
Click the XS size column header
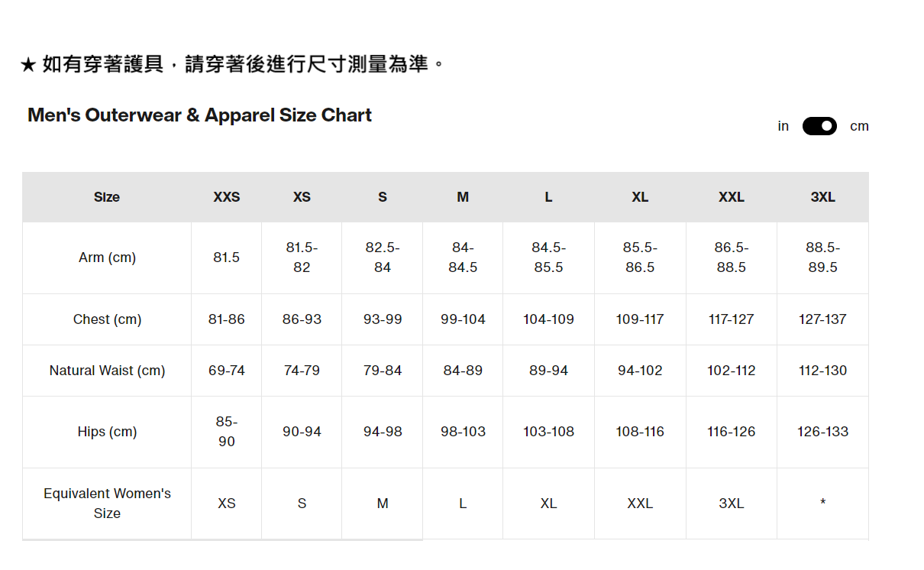pyautogui.click(x=302, y=197)
